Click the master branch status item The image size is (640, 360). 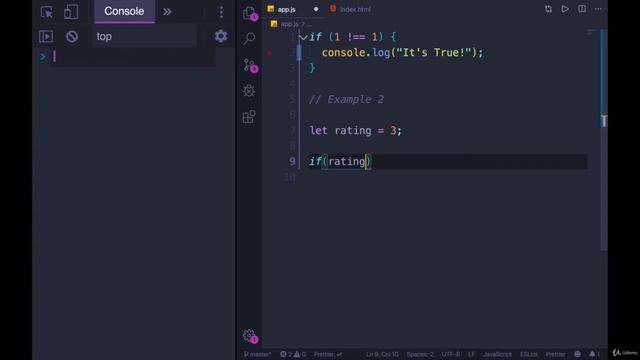[x=257, y=354]
